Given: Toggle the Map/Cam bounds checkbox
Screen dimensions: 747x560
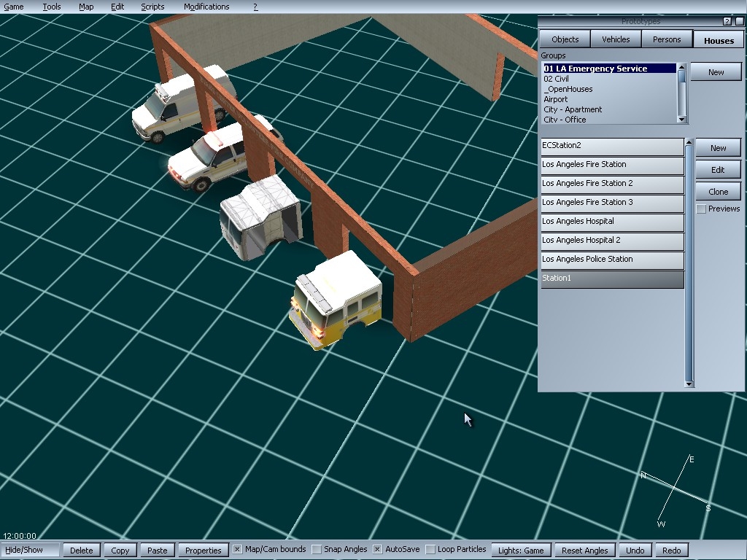Looking at the screenshot, I should [237, 550].
